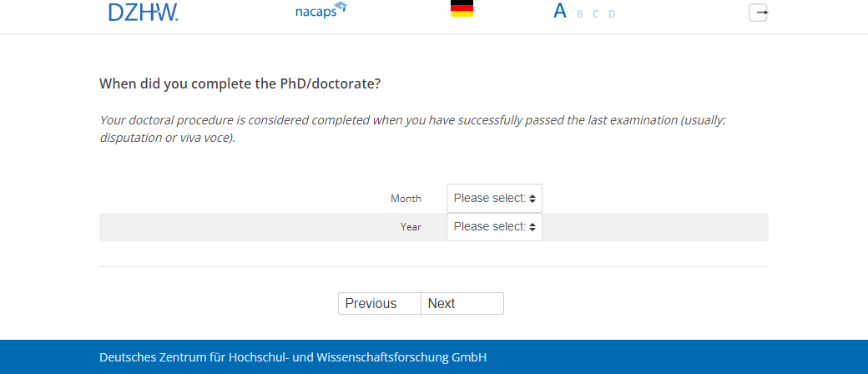
Task: Choose font size option C
Action: point(596,14)
